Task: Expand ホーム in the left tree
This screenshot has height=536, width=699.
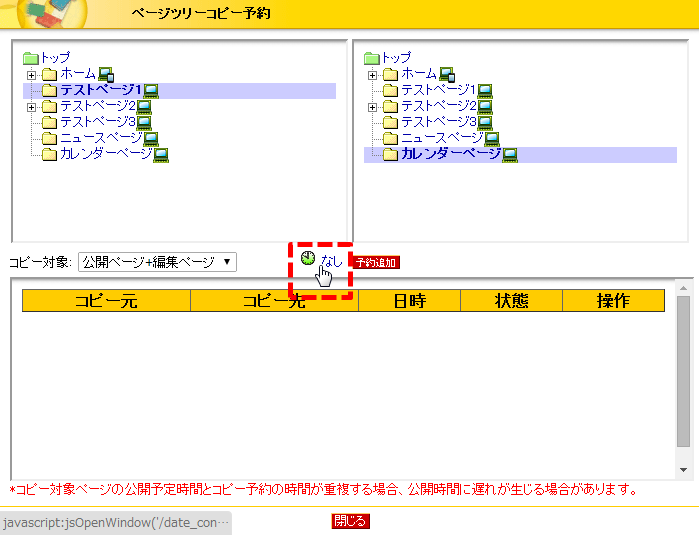Action: click(x=31, y=75)
